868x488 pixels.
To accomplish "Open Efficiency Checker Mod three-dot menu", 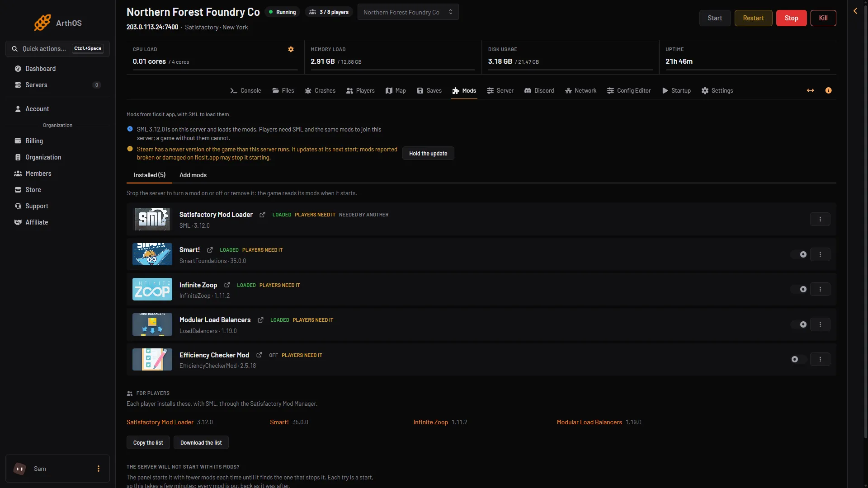I will point(820,359).
